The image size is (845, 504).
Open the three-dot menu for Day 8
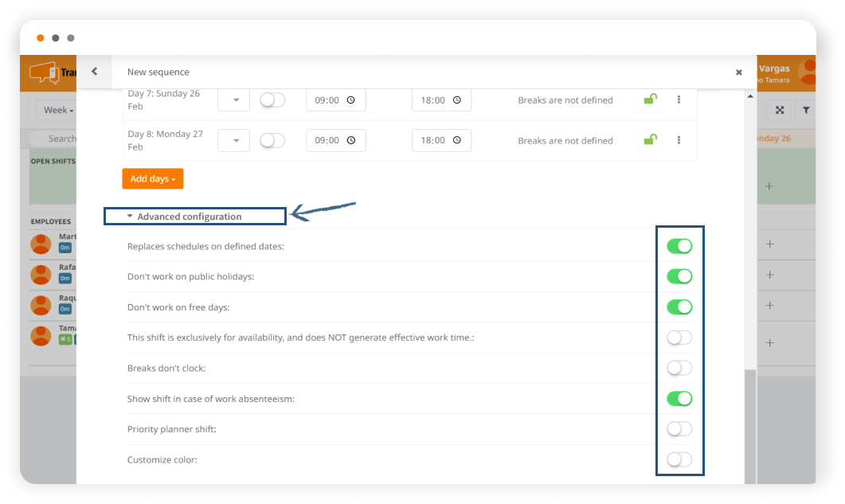click(x=679, y=140)
